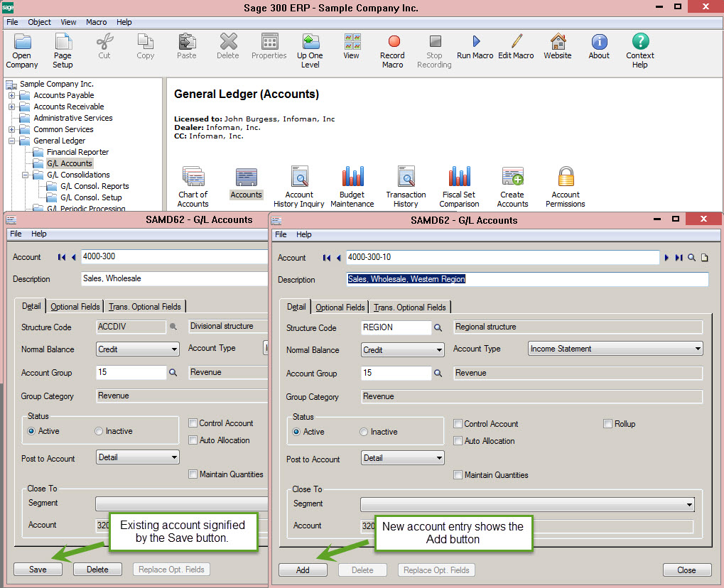Open Object menu in main menu bar
This screenshot has width=724, height=588.
click(x=39, y=22)
